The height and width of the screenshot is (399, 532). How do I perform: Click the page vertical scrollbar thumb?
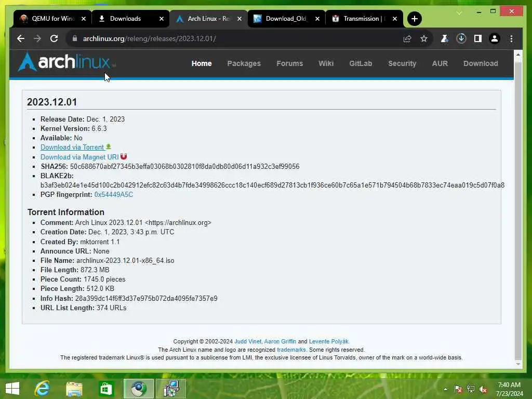point(518,210)
